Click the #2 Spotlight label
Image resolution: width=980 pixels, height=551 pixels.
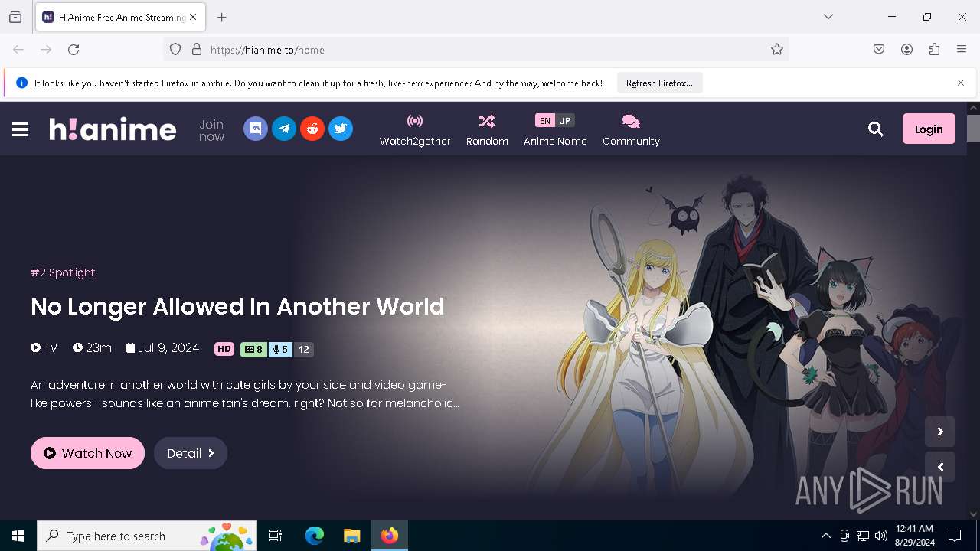63,272
